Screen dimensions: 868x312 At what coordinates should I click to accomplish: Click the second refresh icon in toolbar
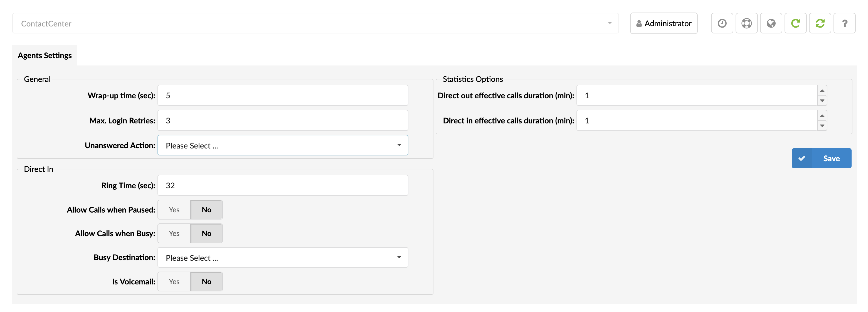pos(820,23)
